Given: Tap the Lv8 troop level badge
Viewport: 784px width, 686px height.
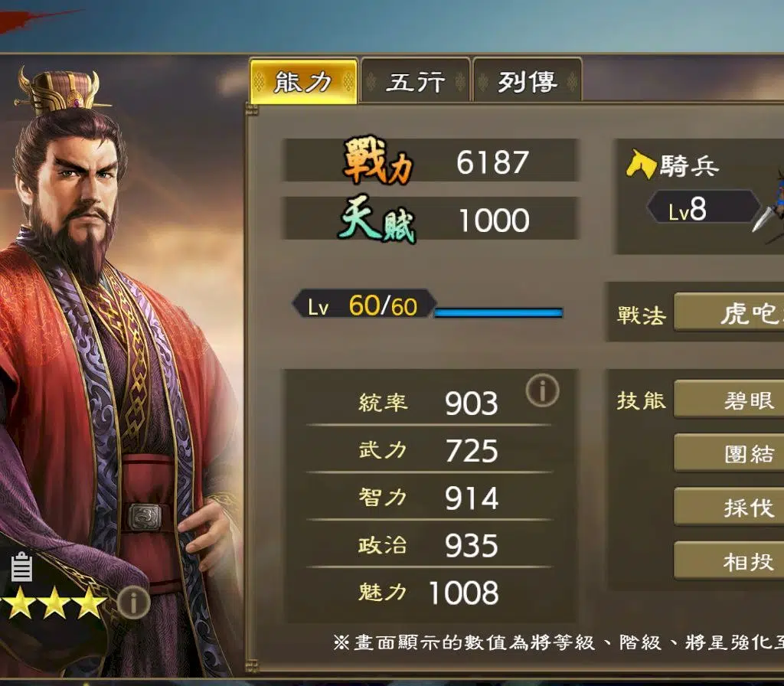Looking at the screenshot, I should tap(703, 207).
